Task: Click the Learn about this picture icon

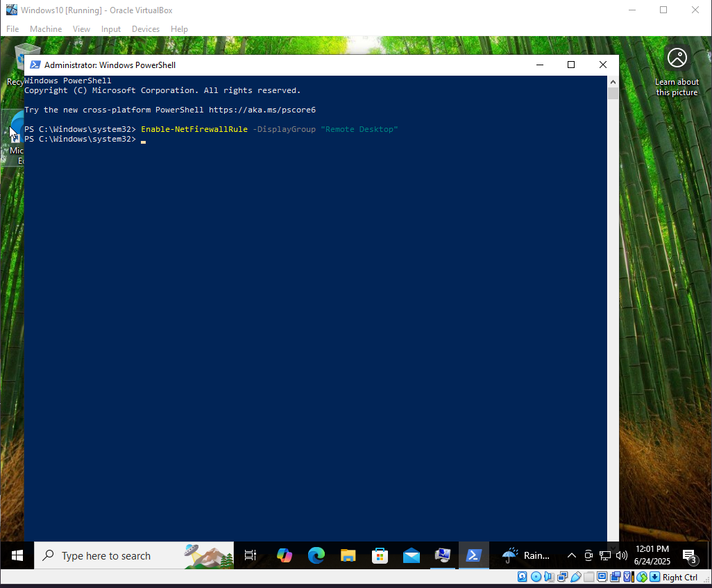Action: click(x=677, y=58)
